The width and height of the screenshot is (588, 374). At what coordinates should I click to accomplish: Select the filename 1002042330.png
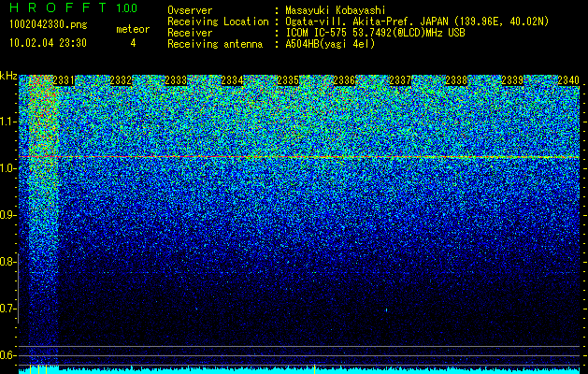coord(49,25)
